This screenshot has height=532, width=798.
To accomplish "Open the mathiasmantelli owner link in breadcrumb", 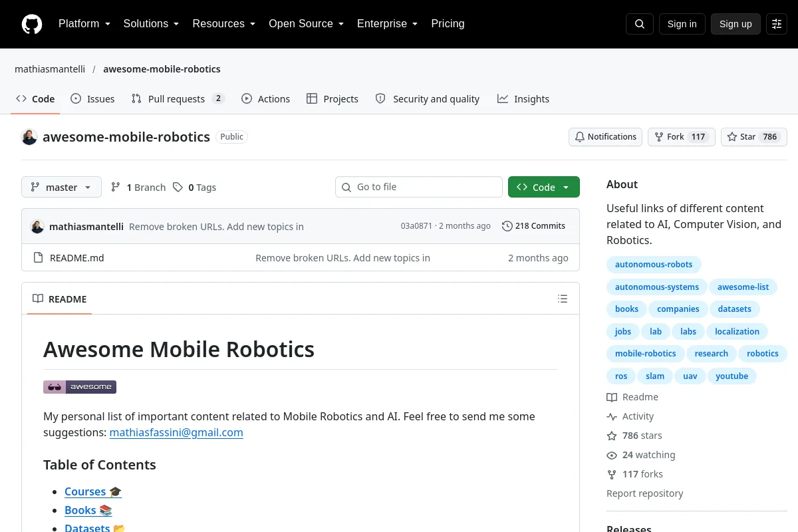I will (x=50, y=69).
